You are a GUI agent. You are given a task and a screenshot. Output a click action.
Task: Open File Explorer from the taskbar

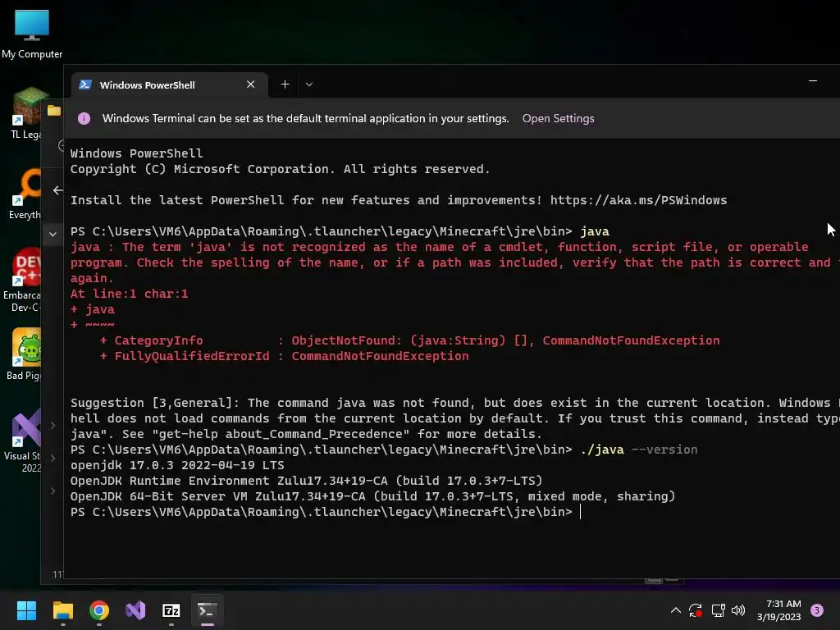[x=62, y=610]
